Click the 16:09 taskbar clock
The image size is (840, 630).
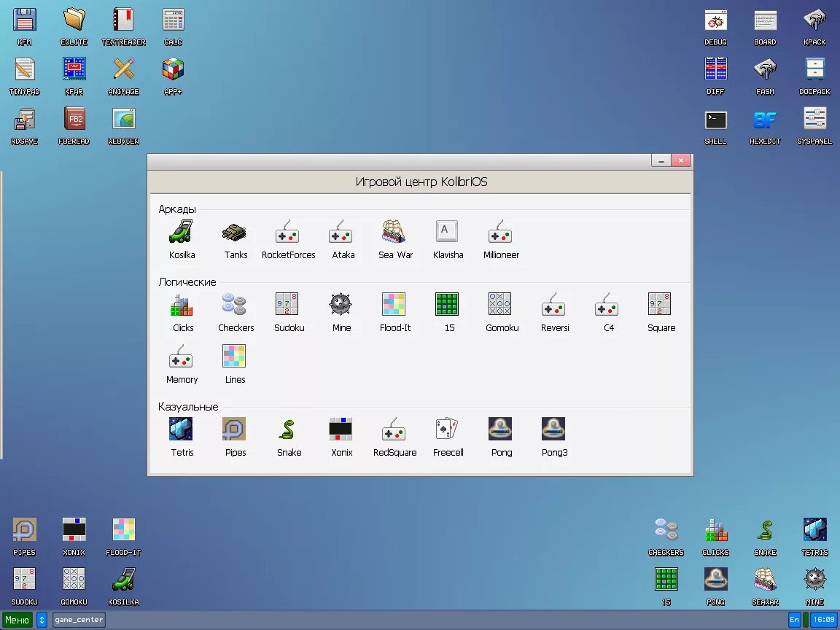(x=824, y=620)
